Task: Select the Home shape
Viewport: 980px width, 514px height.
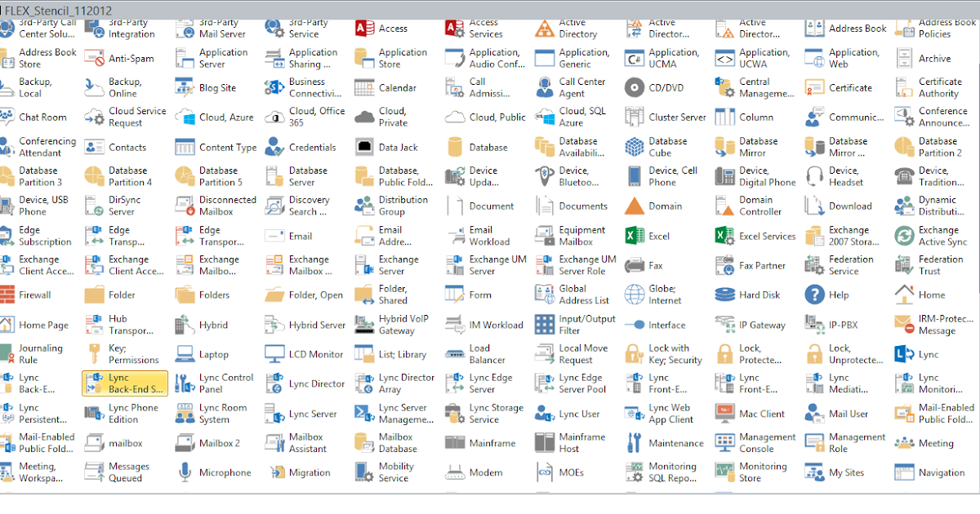Action: tap(920, 295)
